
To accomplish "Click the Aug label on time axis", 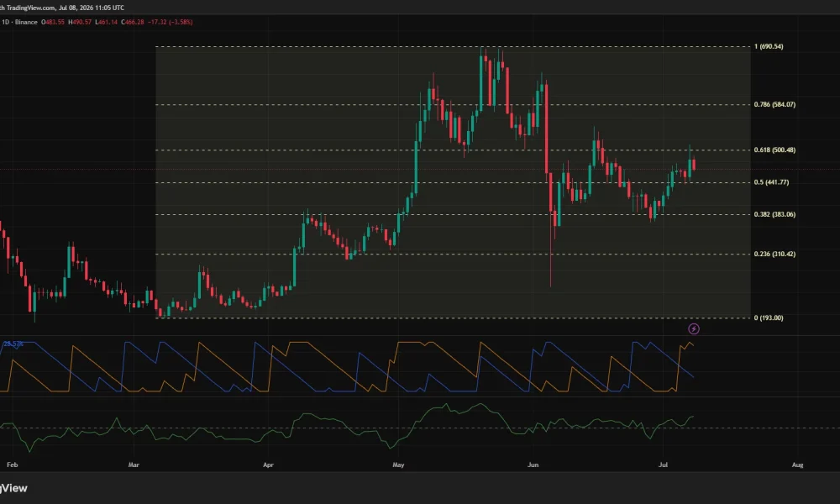I will point(798,465).
